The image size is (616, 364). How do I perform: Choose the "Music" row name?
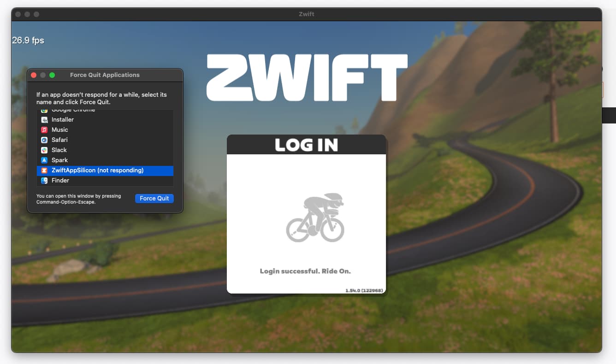point(60,130)
